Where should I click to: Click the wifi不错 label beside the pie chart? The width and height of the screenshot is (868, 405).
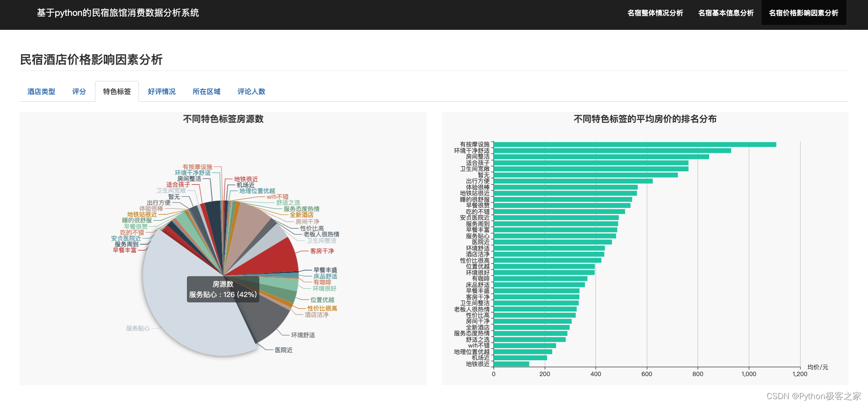point(277,197)
